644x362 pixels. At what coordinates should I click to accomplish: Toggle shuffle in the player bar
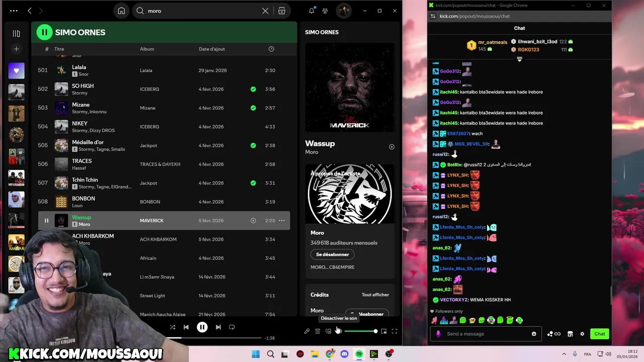click(172, 327)
